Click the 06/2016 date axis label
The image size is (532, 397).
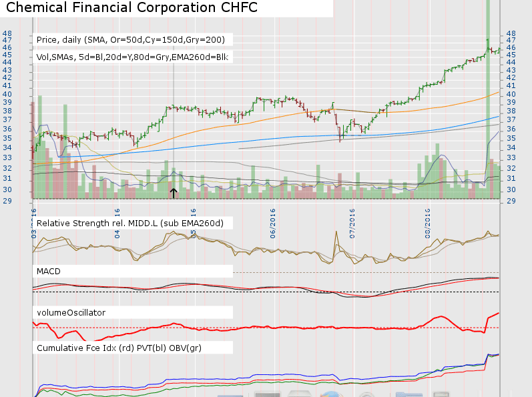point(273,224)
